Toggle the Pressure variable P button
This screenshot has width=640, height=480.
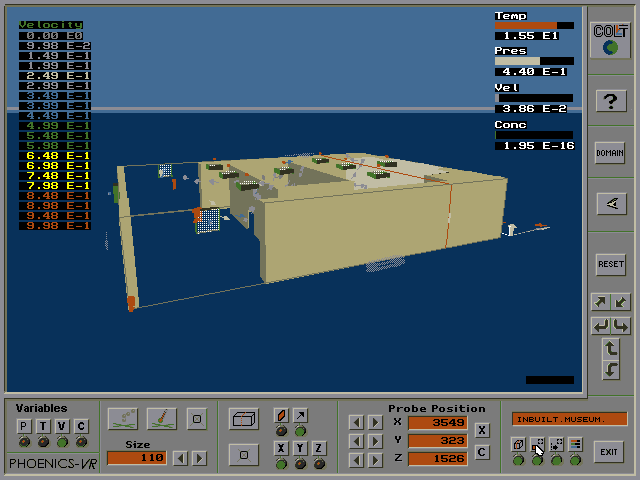tap(24, 427)
